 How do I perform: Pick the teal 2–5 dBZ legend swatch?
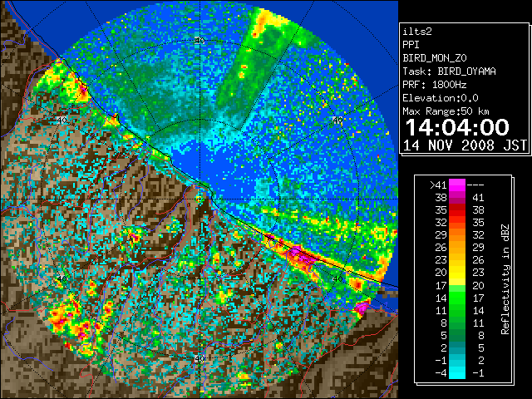457,348
